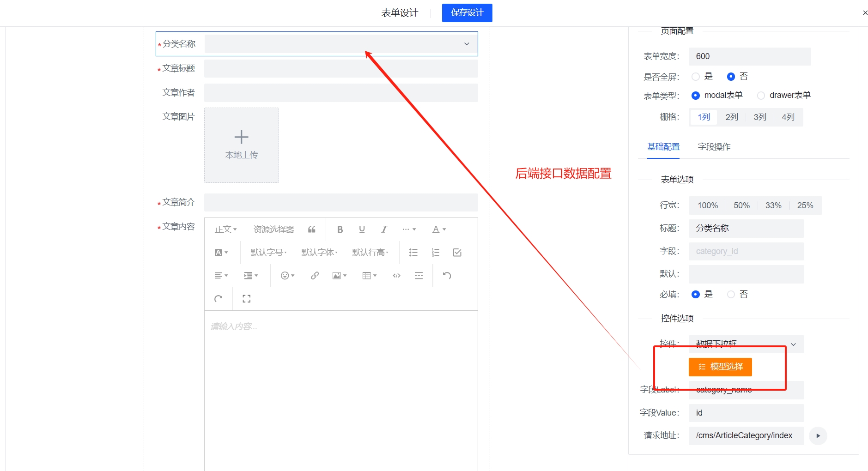
Task: Insert a blockquote with the quote icon
Action: tap(312, 229)
